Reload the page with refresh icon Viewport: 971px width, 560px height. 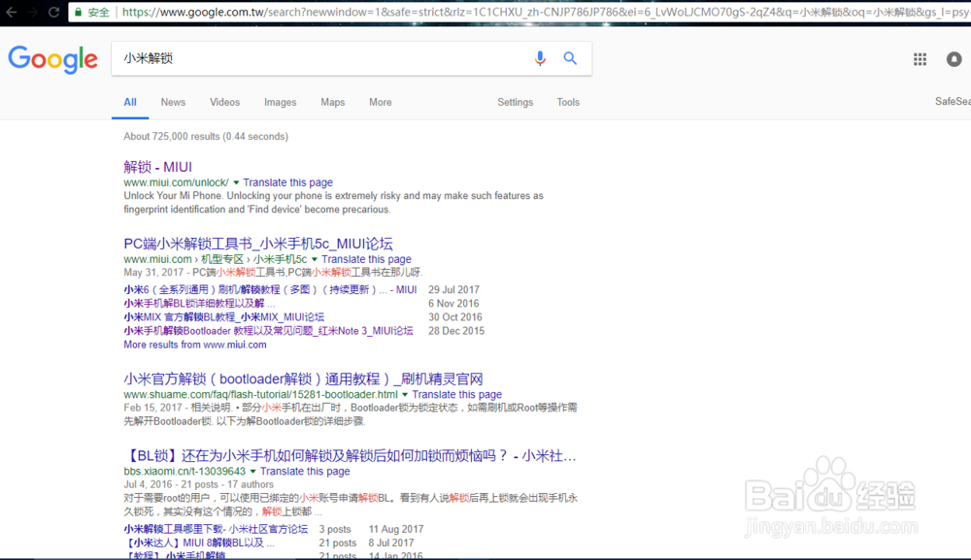pos(53,12)
